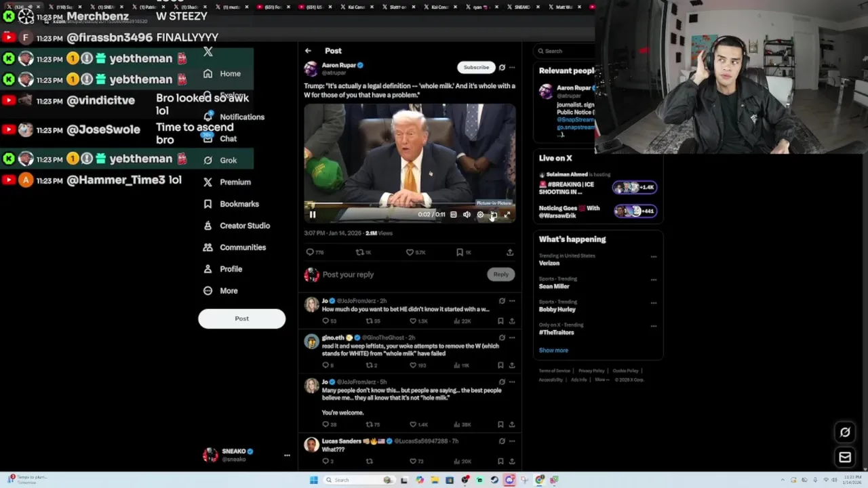Open Grok floating button bottom right
868x488 pixels.
845,432
